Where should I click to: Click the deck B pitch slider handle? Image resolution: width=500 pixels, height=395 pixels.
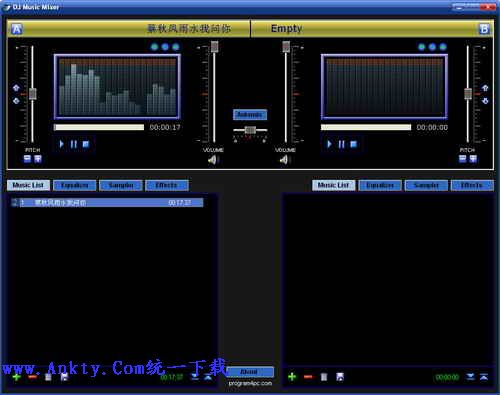click(468, 94)
